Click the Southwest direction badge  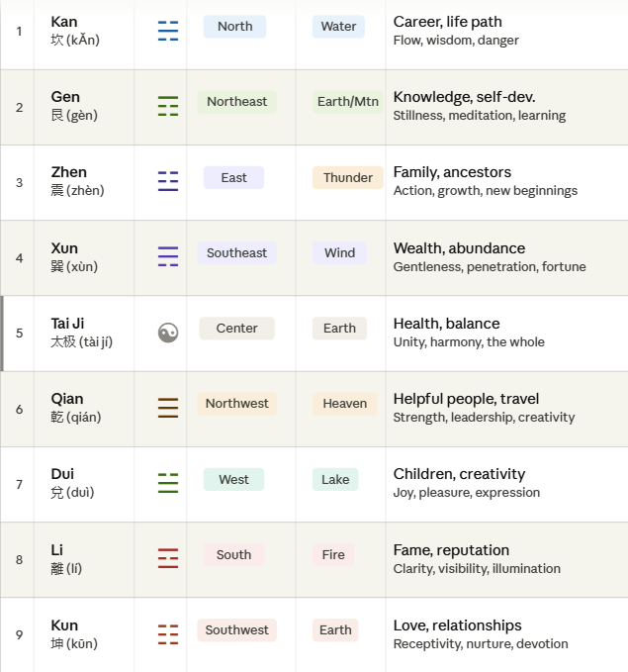tap(236, 630)
